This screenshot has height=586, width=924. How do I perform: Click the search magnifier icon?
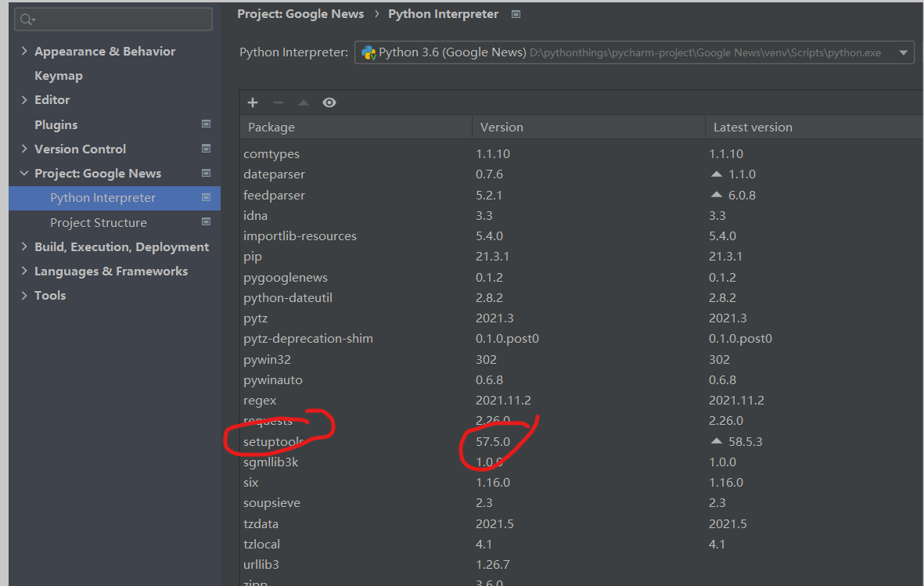[27, 20]
